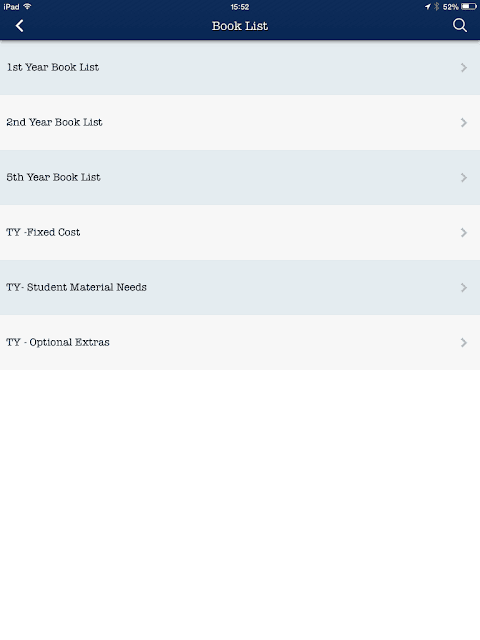
Task: Tap chevron on TY -Fixed Cost row
Action: coord(464,233)
